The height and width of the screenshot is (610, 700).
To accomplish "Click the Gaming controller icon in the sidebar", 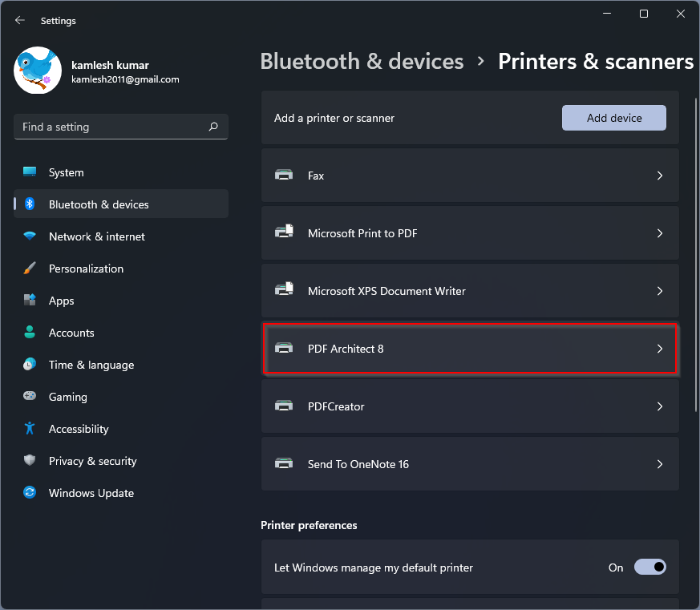I will (30, 396).
